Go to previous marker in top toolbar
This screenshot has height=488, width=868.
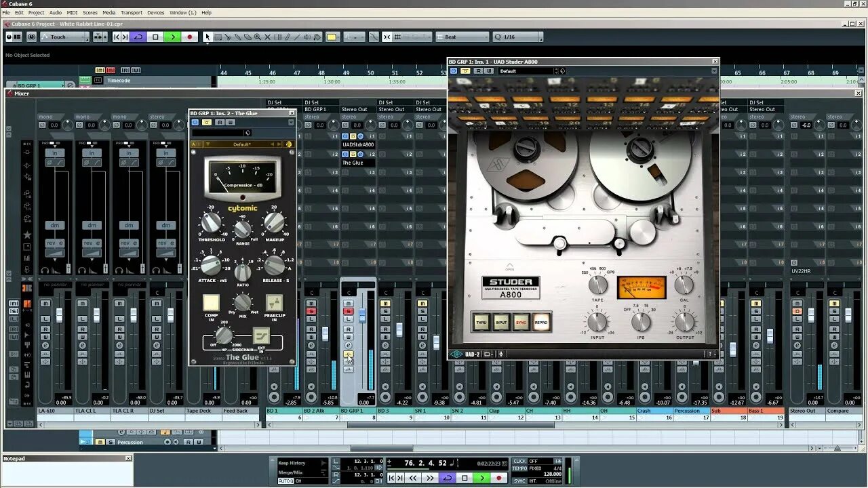[117, 37]
